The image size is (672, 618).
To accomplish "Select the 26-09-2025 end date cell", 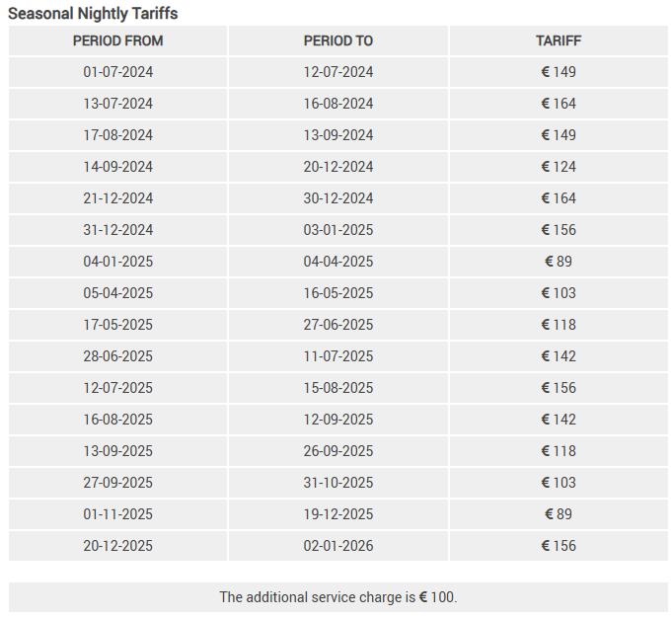I will (338, 451).
